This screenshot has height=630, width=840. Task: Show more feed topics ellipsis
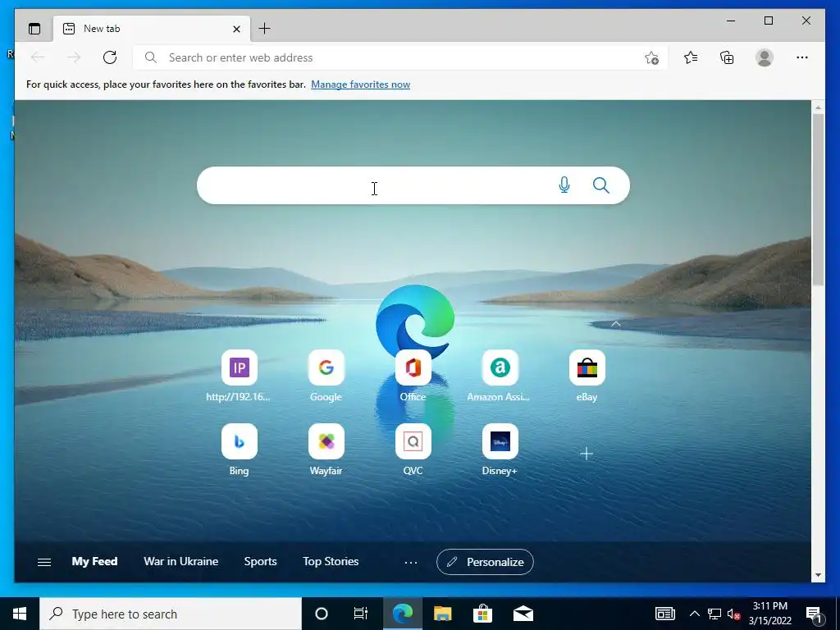tap(411, 563)
